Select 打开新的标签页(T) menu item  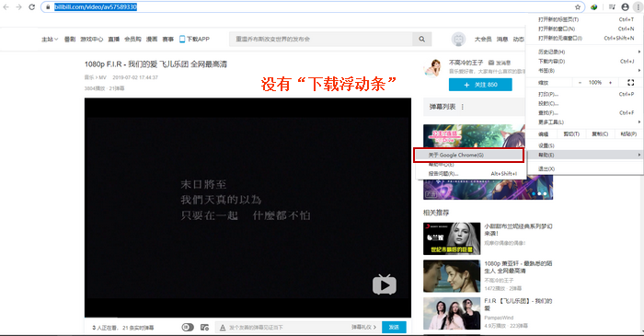tap(584, 19)
